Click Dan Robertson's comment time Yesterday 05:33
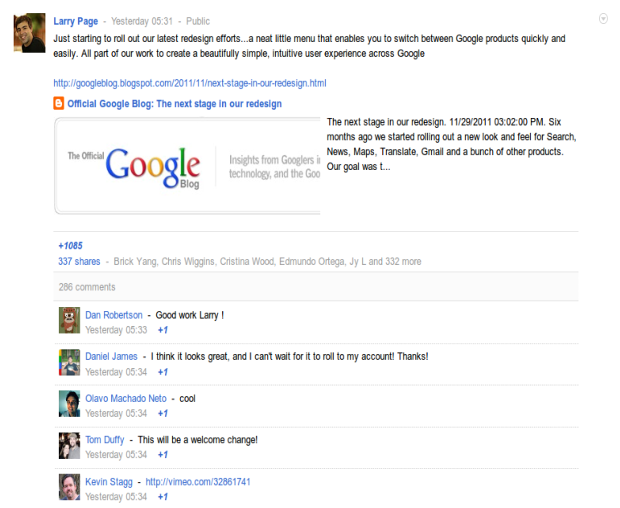Viewport: 620px width, 508px height. 116,330
